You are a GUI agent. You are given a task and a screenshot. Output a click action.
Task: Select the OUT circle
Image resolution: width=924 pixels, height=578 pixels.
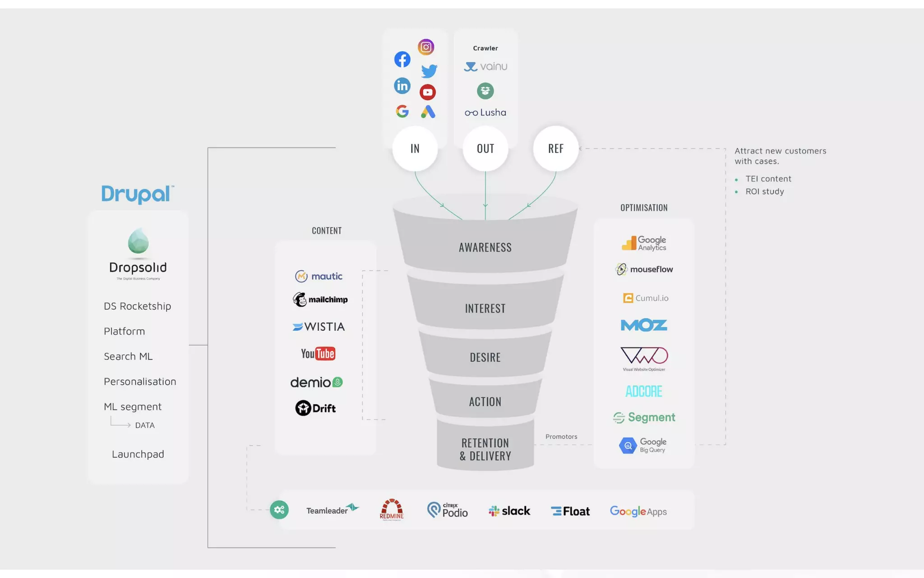[x=485, y=149]
